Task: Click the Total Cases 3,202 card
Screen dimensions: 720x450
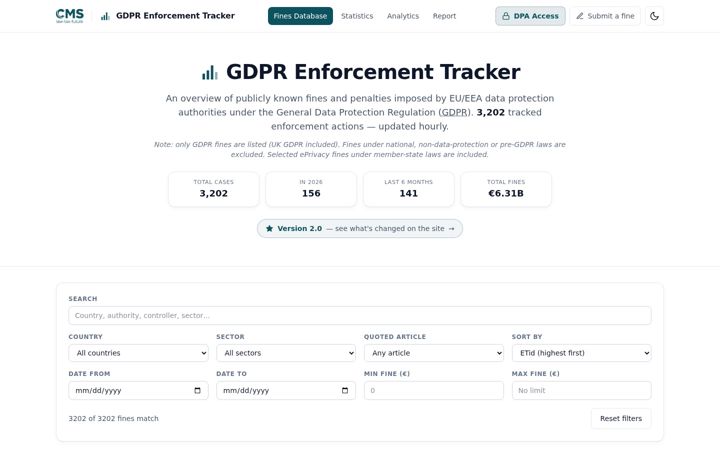Action: [x=214, y=189]
